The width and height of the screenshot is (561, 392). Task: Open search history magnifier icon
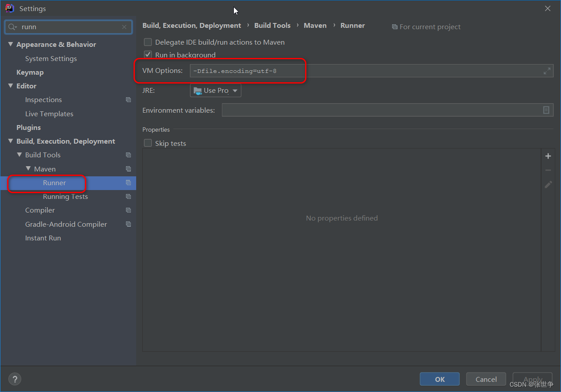(12, 27)
